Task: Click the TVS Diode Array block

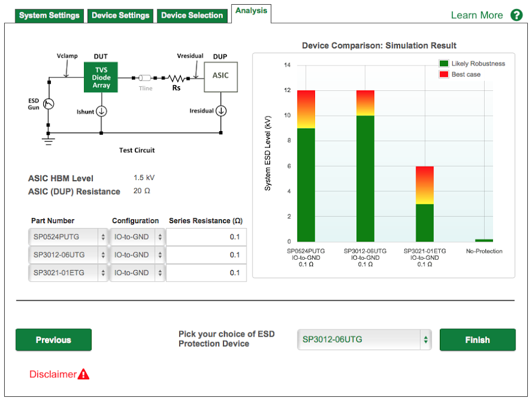Action: pyautogui.click(x=100, y=77)
